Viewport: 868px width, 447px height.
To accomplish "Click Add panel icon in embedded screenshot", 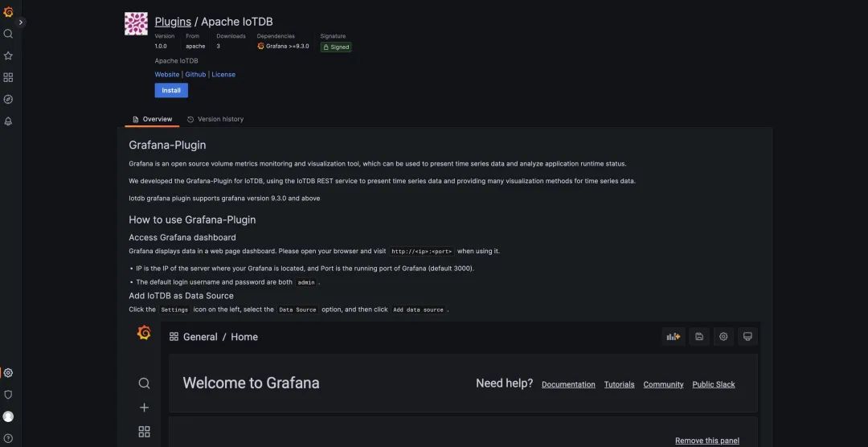I will (x=674, y=336).
